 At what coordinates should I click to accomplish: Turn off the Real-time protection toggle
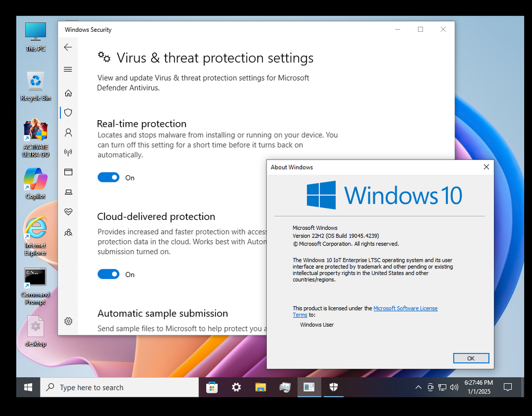(108, 177)
